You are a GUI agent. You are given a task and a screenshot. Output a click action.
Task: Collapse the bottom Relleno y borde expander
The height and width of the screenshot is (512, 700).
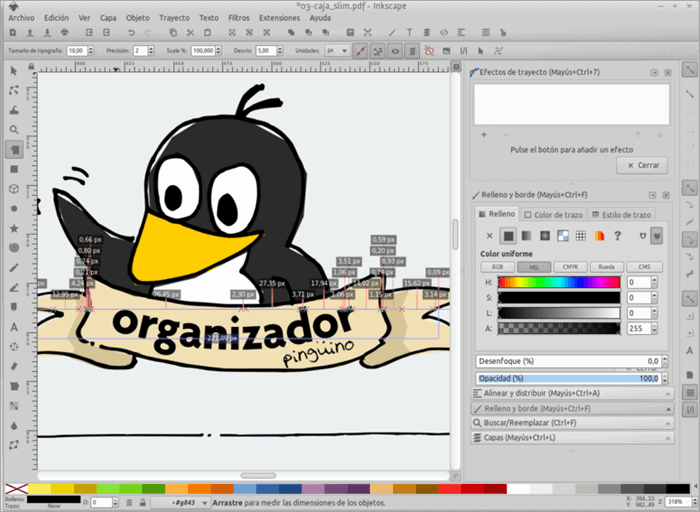click(572, 408)
